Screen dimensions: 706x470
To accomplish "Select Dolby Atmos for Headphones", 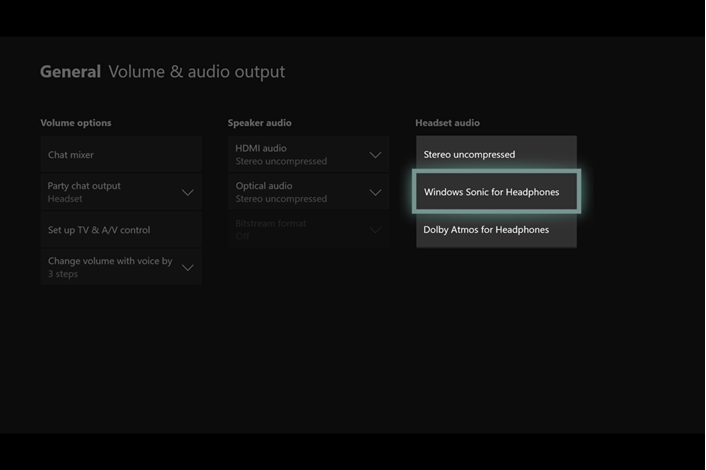I will tap(496, 230).
